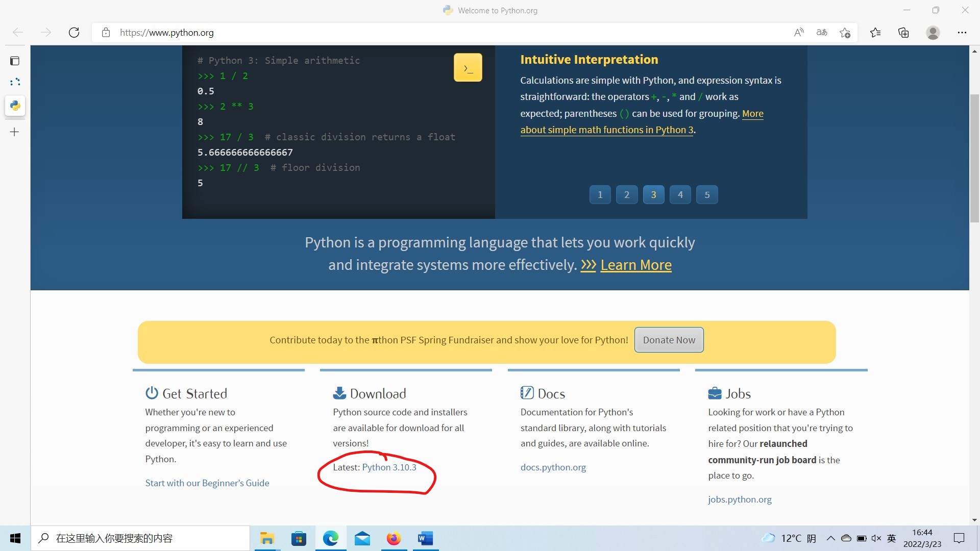Screen dimensions: 980x551
Task: Switch to slide 5 of code examples
Action: point(707,194)
